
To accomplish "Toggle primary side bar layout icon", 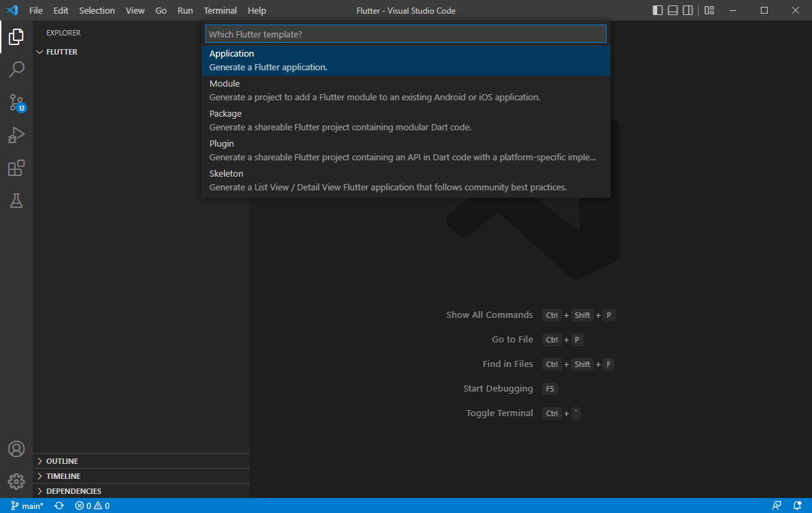I will (658, 10).
